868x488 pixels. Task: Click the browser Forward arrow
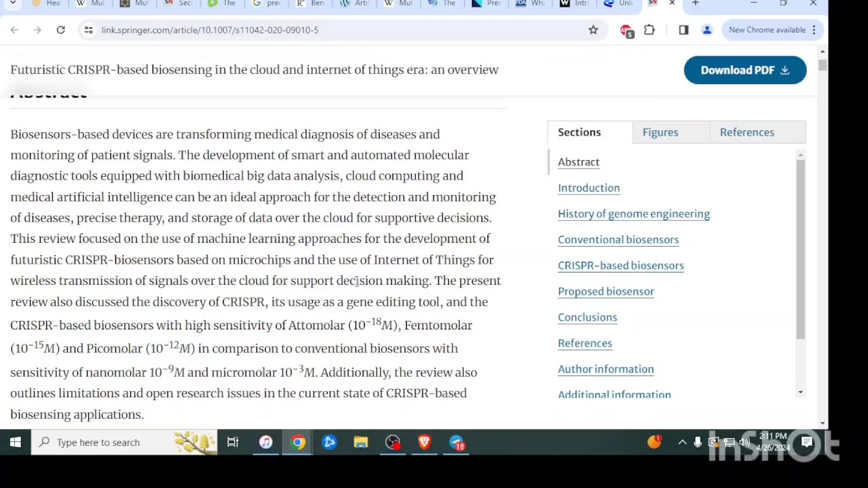(x=37, y=30)
